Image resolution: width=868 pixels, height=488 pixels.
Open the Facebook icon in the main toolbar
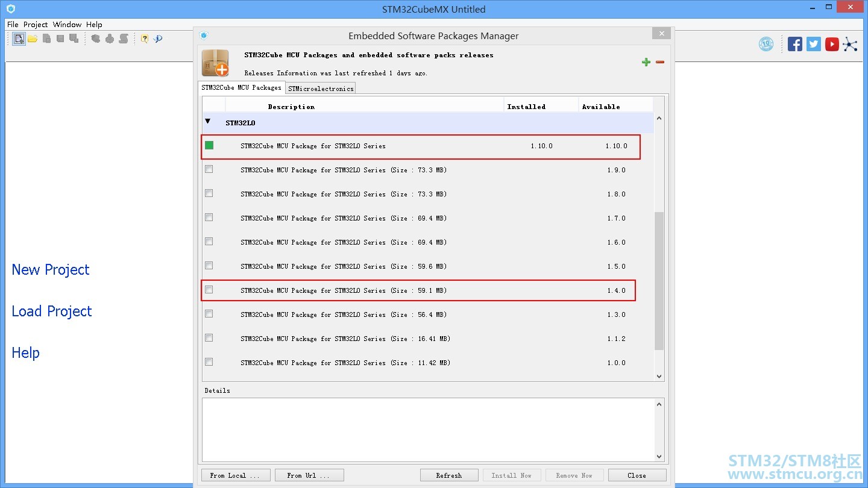coord(795,44)
